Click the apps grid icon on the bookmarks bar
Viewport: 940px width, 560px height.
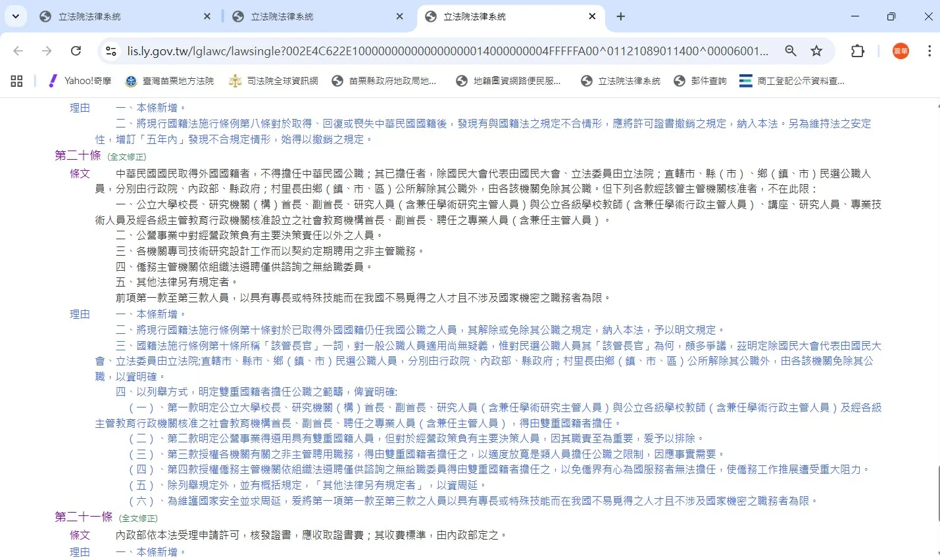16,81
